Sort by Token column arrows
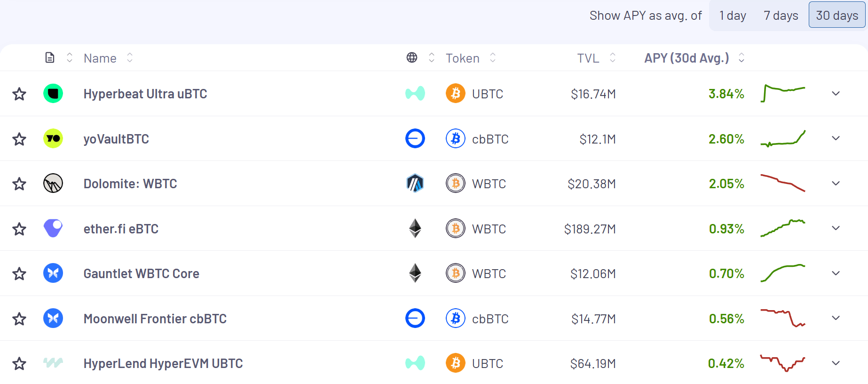The image size is (868, 384). 493,58
